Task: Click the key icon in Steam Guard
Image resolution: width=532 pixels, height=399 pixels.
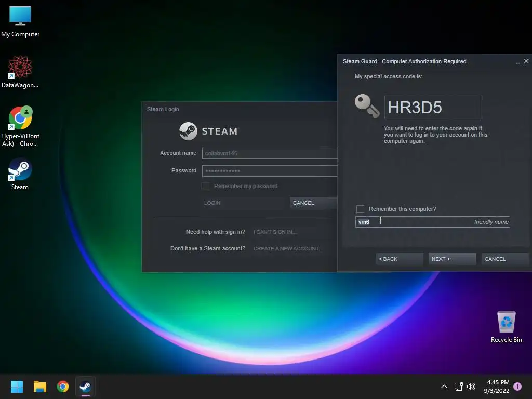Action: pyautogui.click(x=367, y=106)
